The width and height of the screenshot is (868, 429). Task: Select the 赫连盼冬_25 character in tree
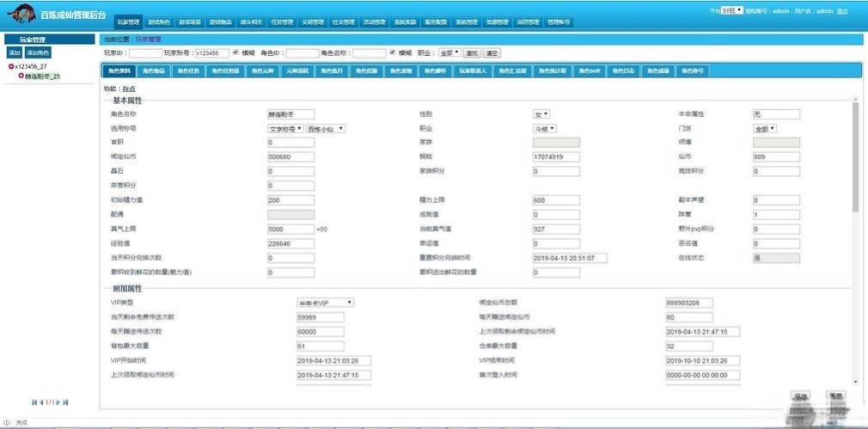pyautogui.click(x=42, y=77)
